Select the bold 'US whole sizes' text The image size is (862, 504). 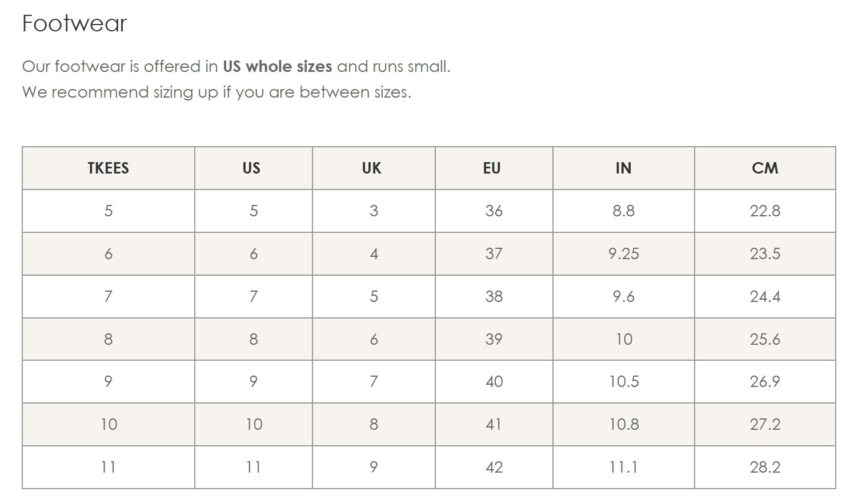[277, 67]
